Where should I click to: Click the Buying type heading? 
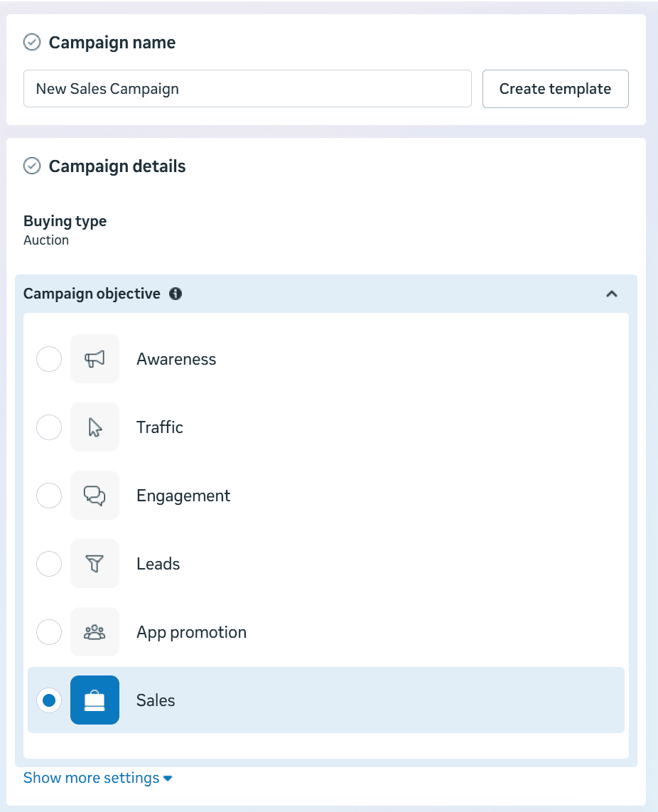pyautogui.click(x=65, y=221)
